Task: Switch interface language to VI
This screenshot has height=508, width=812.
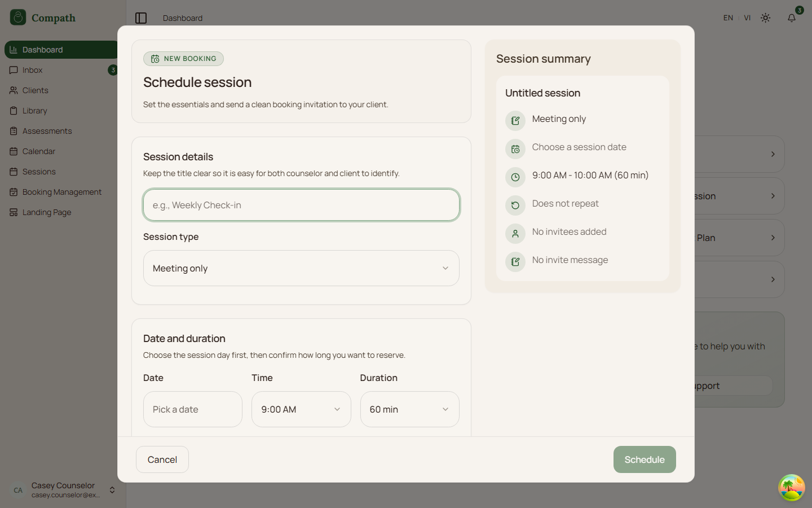Action: [x=747, y=17]
